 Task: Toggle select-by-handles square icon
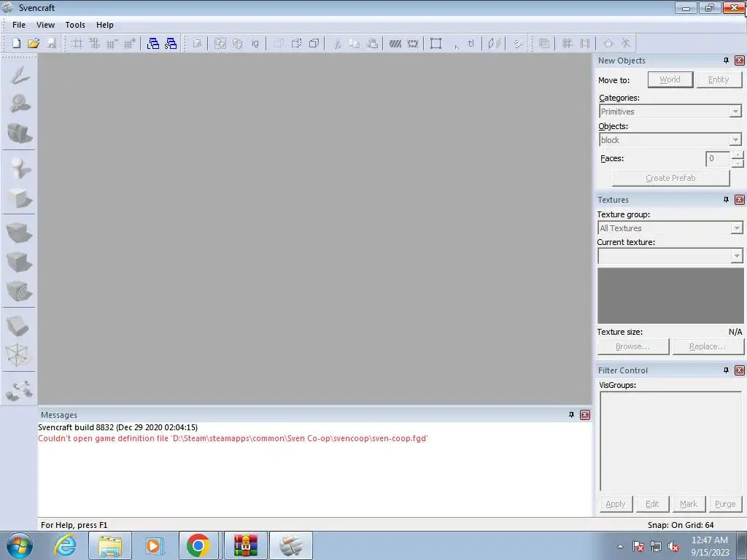pos(436,43)
